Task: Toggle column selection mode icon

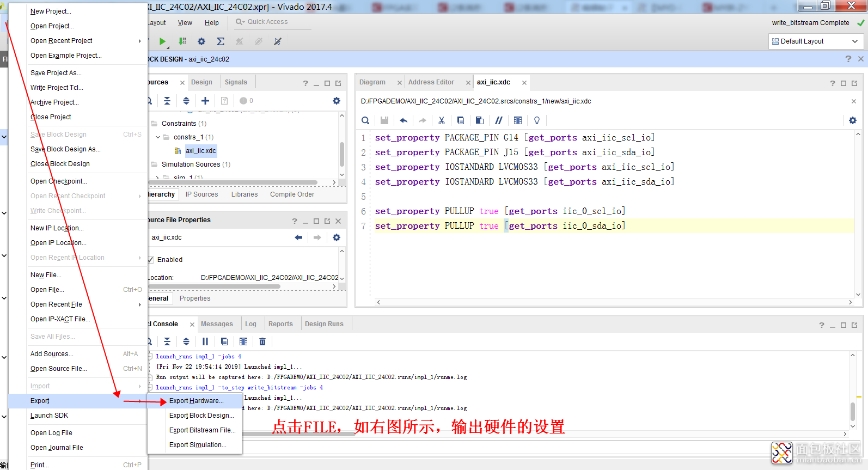Action: [x=518, y=120]
